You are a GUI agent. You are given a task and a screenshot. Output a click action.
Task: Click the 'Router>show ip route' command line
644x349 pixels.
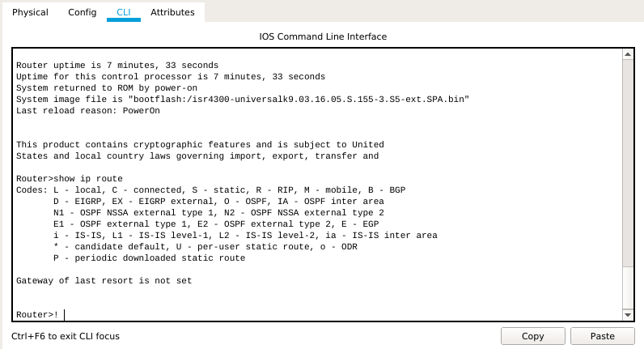[x=70, y=179]
